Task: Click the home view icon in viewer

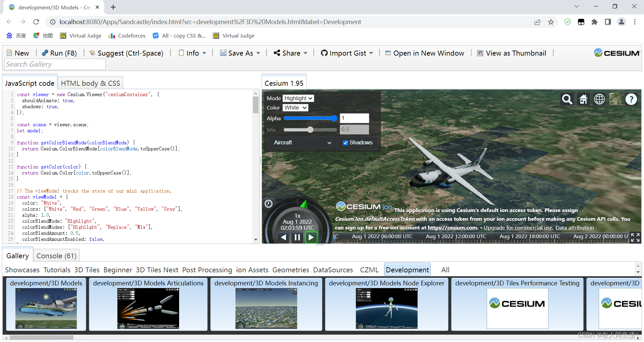Action: pyautogui.click(x=583, y=99)
